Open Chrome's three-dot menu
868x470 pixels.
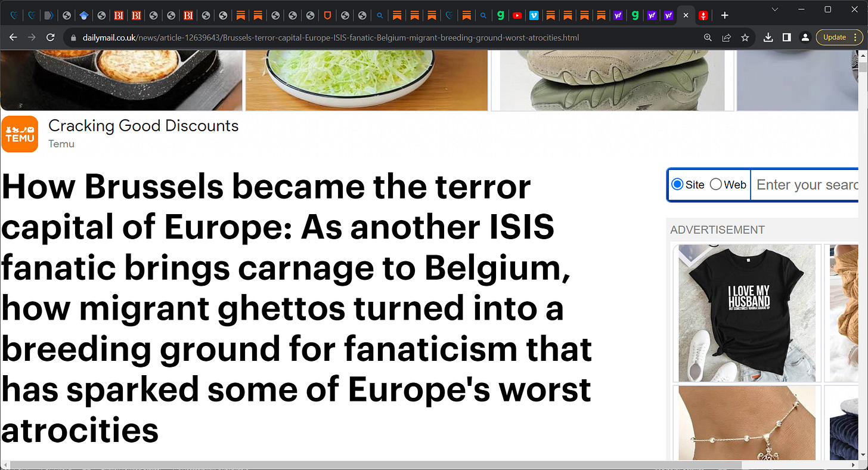click(x=855, y=37)
